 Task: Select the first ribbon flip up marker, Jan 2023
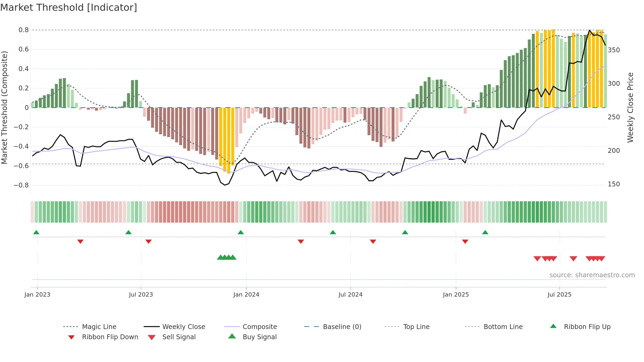click(x=36, y=232)
